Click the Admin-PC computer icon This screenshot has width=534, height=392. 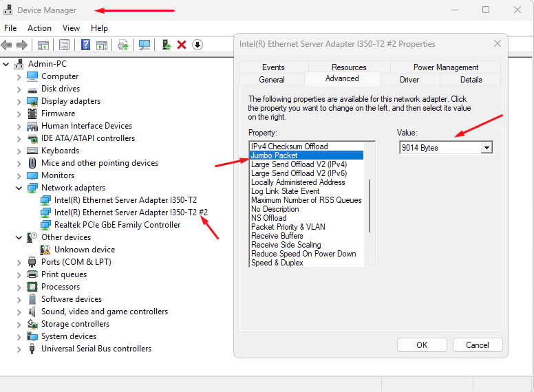point(19,64)
